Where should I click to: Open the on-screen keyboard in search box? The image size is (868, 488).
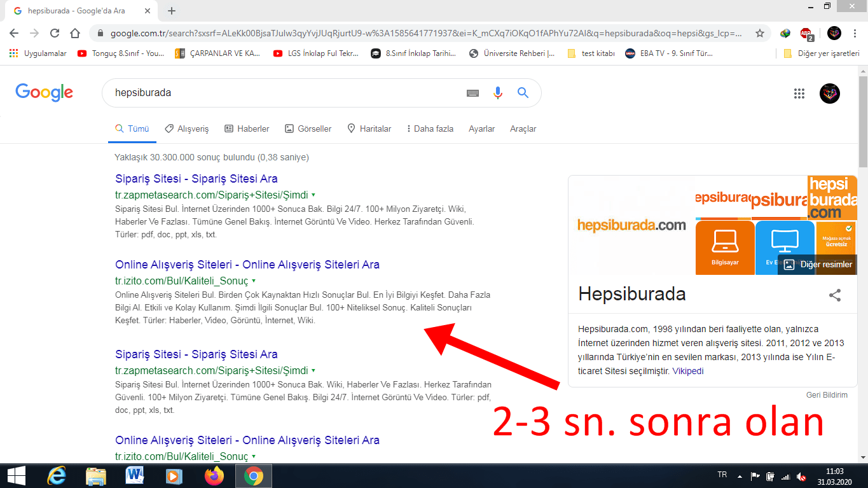472,93
